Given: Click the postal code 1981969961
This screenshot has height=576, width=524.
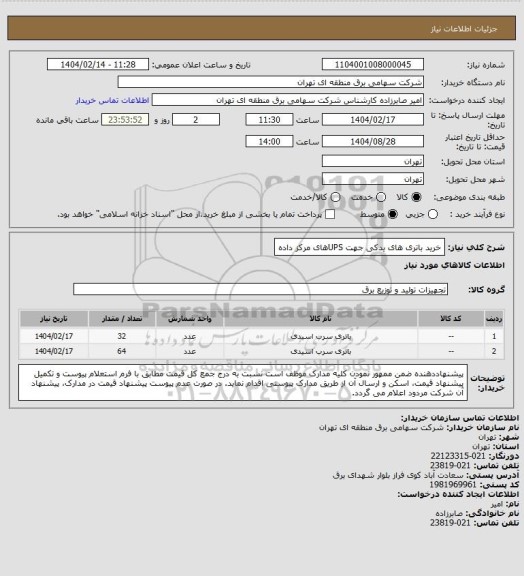Looking at the screenshot, I should click(453, 485).
